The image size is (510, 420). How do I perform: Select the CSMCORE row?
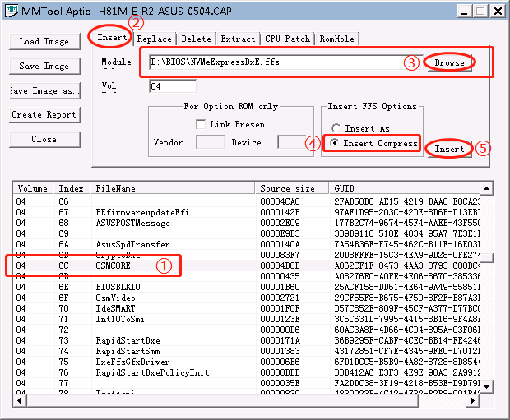[247, 265]
